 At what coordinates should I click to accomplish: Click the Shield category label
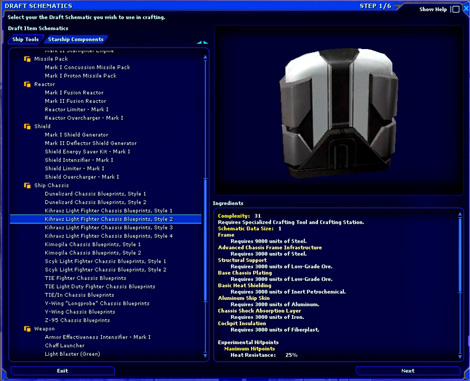click(42, 126)
